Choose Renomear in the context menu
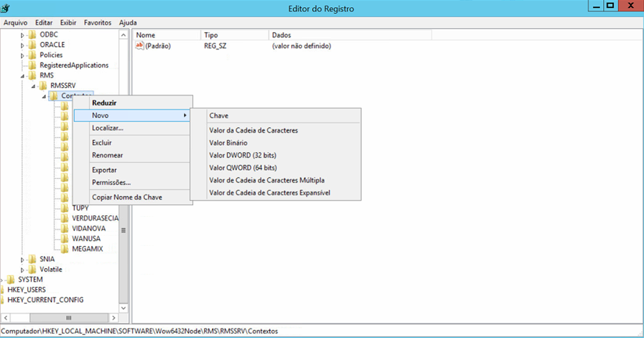The width and height of the screenshot is (644, 338). tap(132, 155)
